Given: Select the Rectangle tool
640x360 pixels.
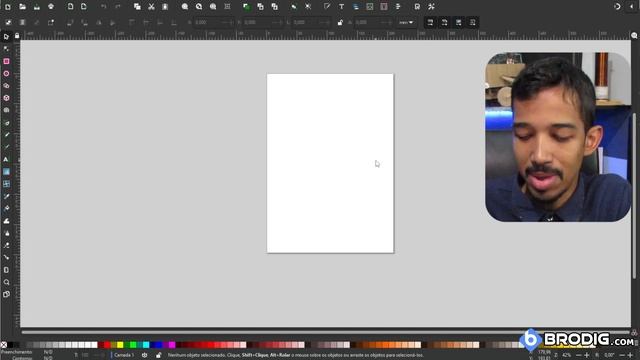Looking at the screenshot, I should click(6, 61).
